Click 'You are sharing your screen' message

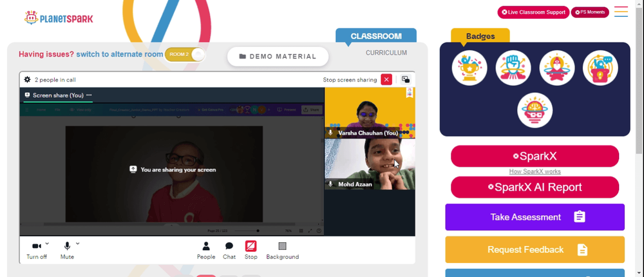(x=178, y=169)
